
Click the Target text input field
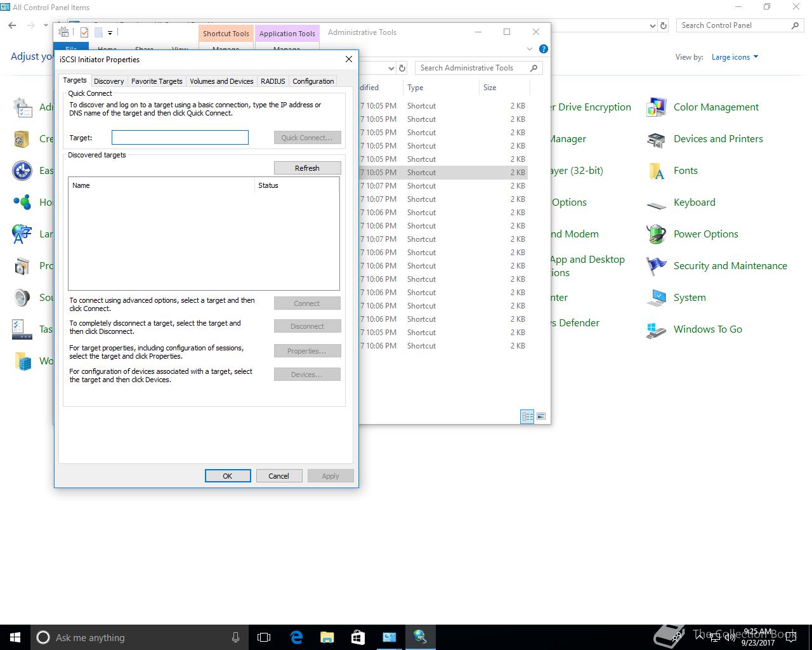180,138
